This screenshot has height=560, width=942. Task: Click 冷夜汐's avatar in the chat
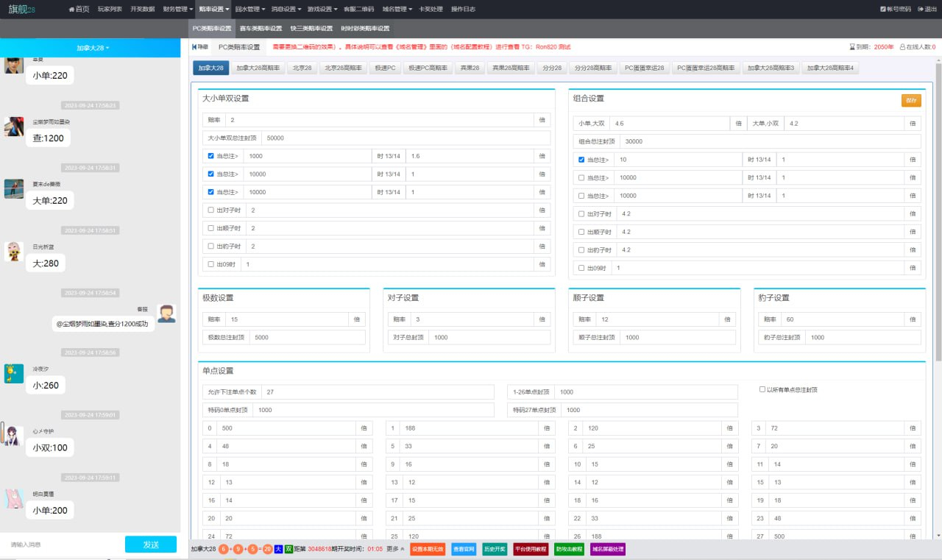click(13, 373)
